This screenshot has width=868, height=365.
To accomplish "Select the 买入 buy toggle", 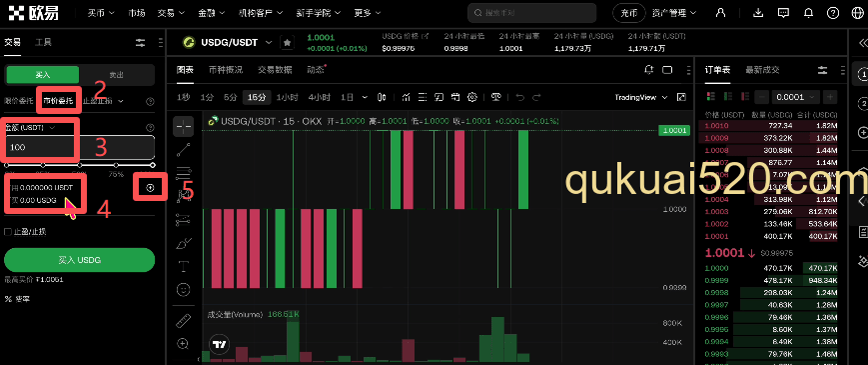I will 43,75.
